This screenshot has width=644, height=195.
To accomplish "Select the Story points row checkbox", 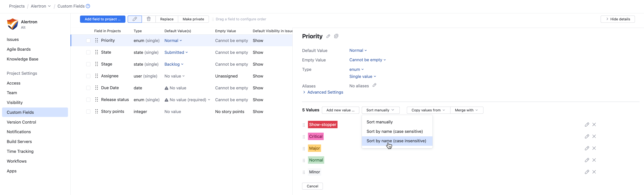I will (88, 112).
